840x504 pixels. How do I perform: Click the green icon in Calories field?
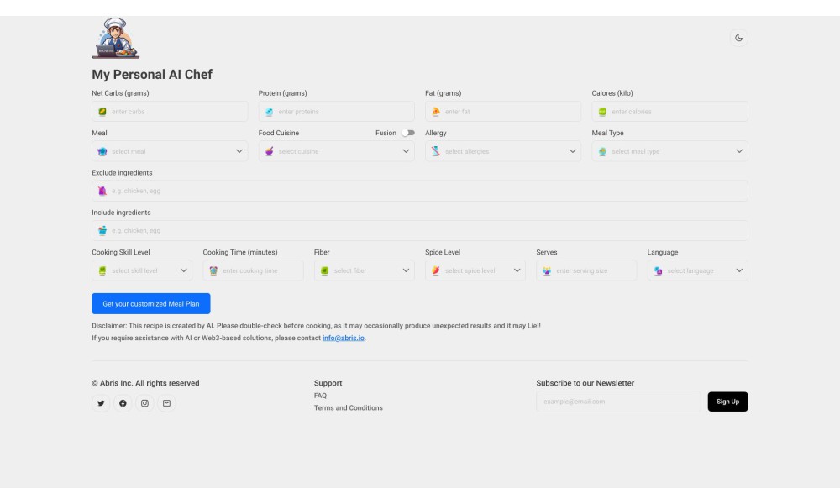[x=602, y=112]
